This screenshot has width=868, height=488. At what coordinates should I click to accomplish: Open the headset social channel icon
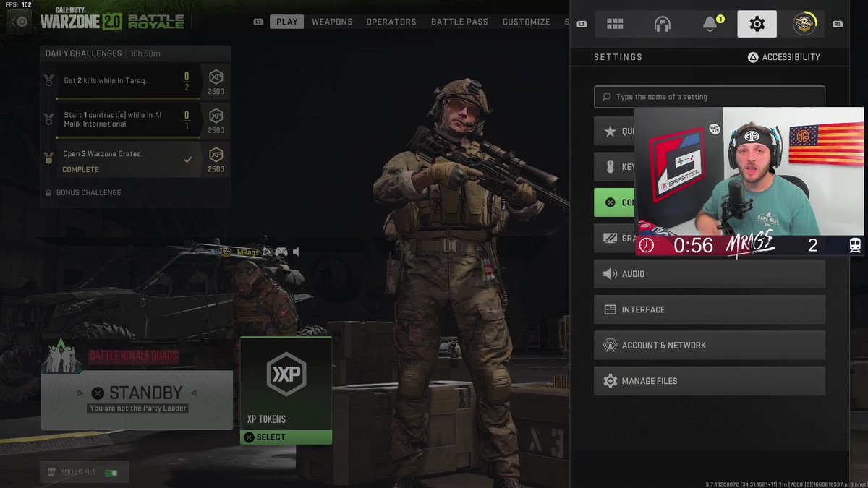point(662,24)
